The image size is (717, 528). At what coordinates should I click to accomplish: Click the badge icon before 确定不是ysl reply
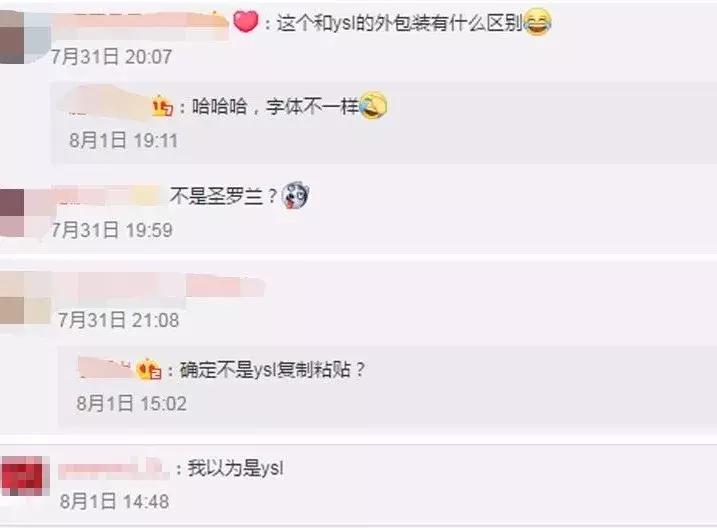coord(149,369)
